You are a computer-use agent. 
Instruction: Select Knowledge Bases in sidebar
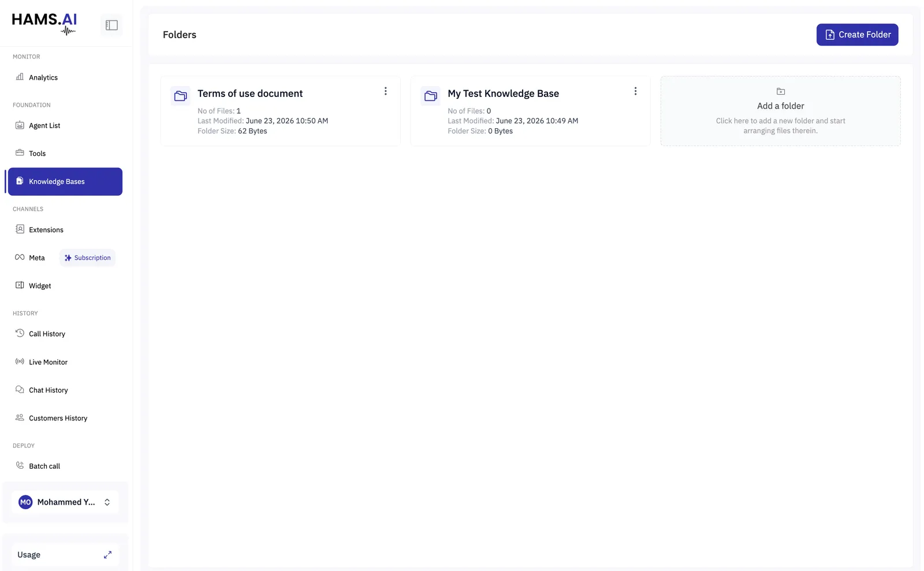click(65, 181)
